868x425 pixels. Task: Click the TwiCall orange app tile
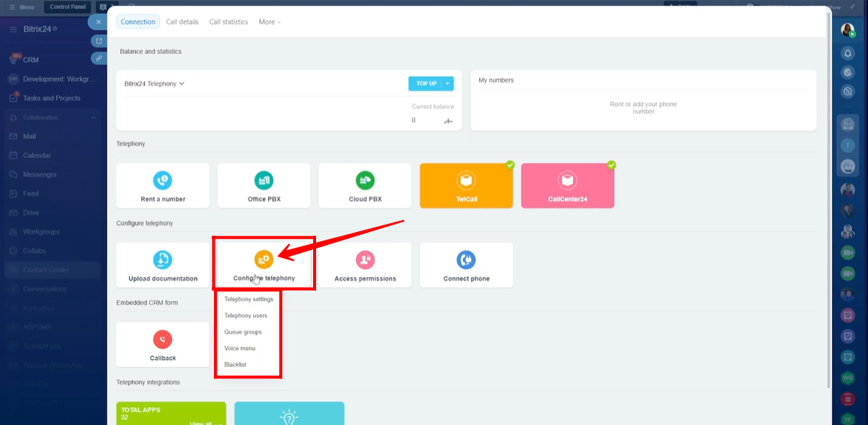pos(466,185)
